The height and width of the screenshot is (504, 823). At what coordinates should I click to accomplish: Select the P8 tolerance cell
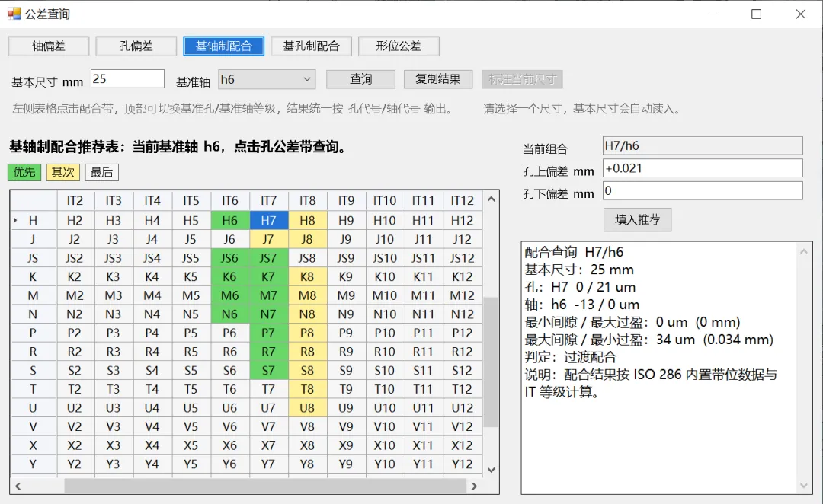[308, 333]
